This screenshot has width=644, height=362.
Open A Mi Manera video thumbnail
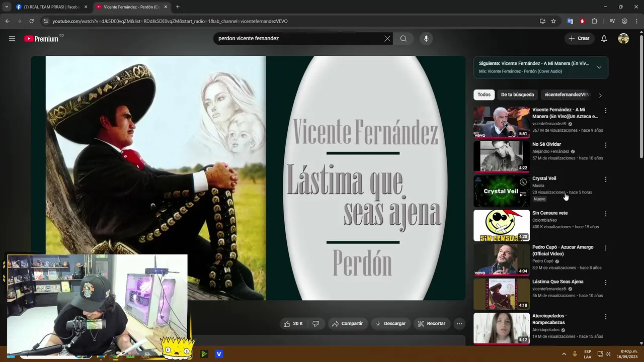pos(502,122)
